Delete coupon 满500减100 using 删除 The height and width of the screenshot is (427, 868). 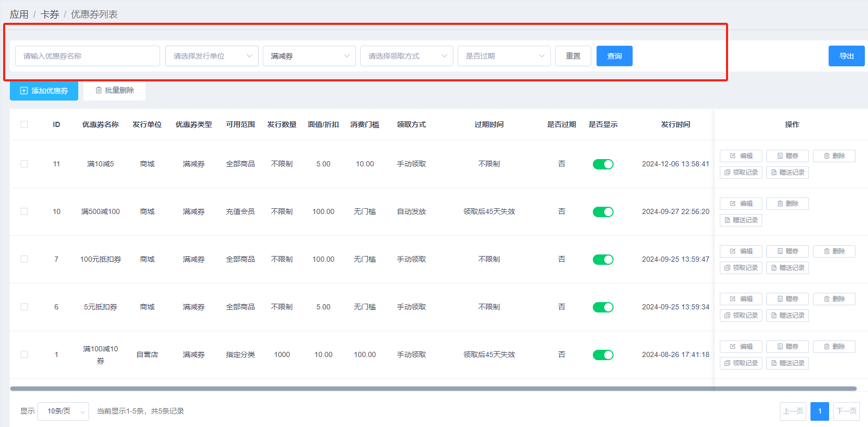[787, 204]
